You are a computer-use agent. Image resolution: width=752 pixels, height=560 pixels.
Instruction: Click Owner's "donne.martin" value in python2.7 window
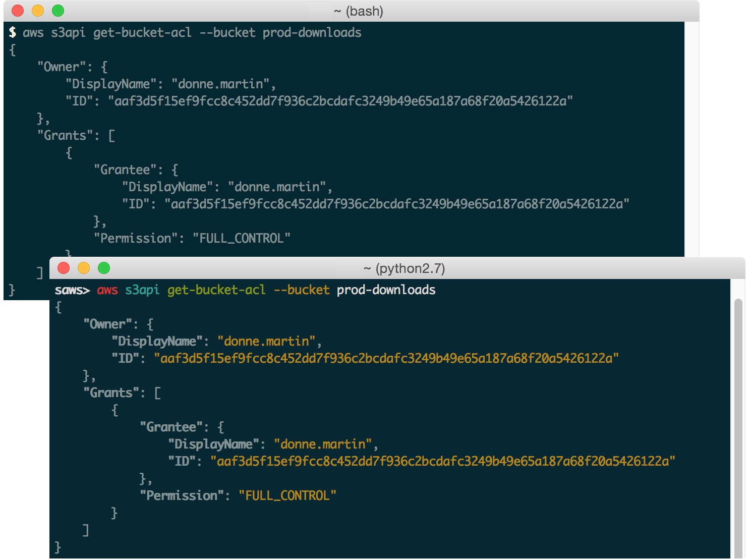click(x=266, y=341)
